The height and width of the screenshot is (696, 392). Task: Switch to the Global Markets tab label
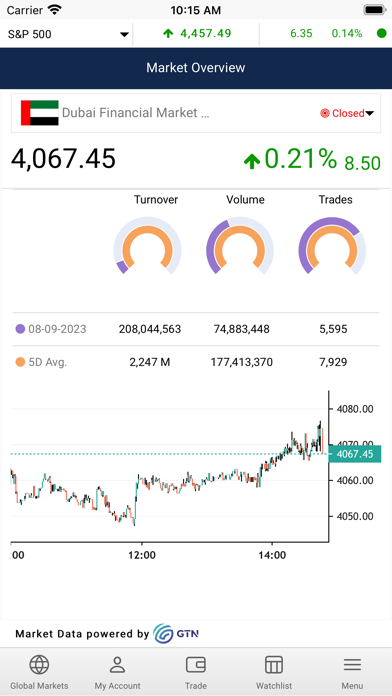click(39, 685)
